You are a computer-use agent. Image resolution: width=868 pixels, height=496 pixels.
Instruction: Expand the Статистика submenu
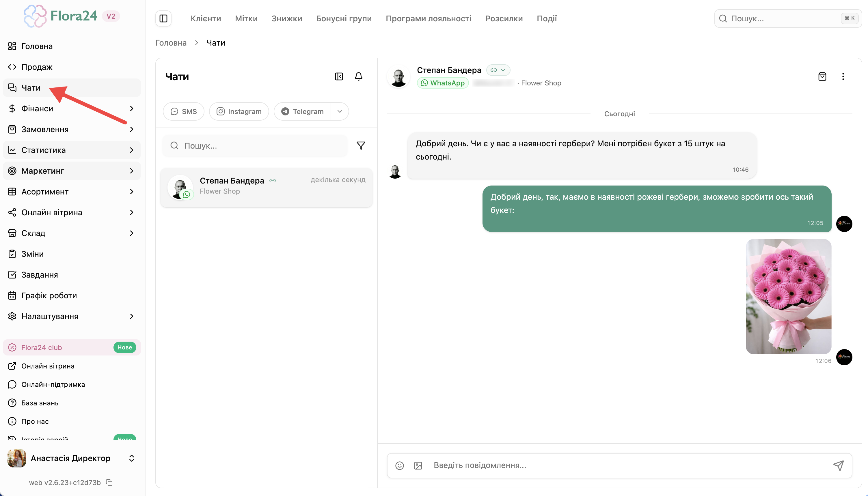pos(132,150)
